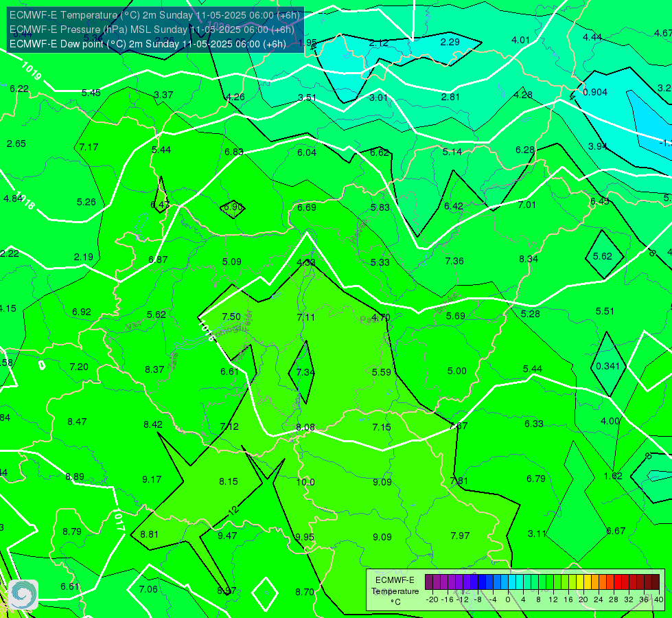This screenshot has height=618, width=672.
Task: Click the 8.37 grid value
Action: tap(154, 369)
